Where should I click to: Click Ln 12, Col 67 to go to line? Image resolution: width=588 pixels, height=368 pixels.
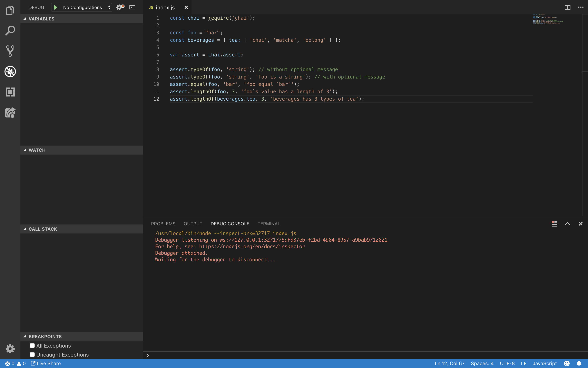pyautogui.click(x=450, y=363)
